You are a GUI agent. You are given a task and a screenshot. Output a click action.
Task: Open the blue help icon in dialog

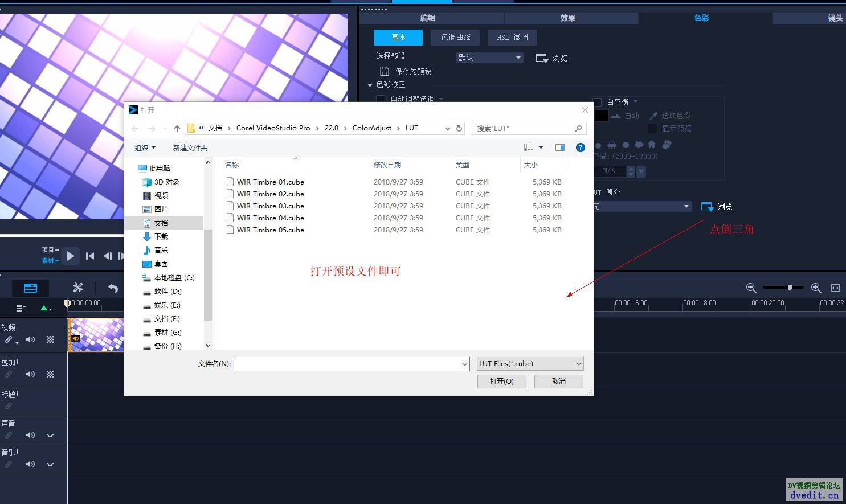(581, 147)
